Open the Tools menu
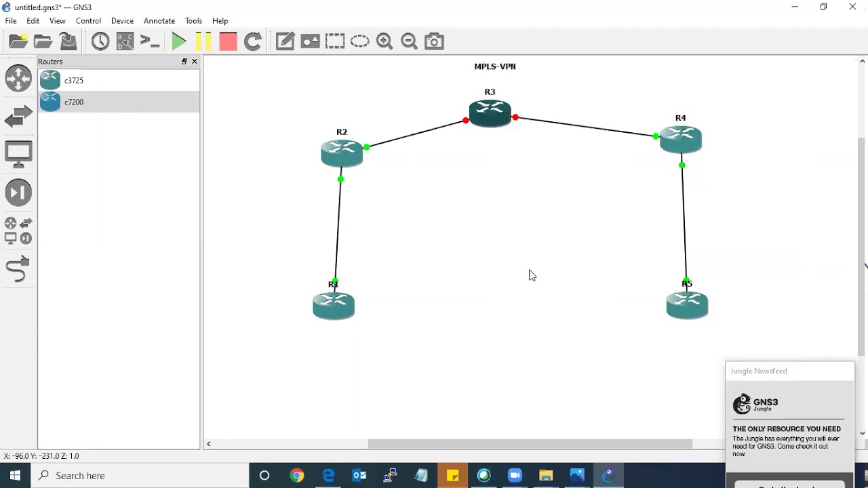This screenshot has height=488, width=868. pyautogui.click(x=194, y=21)
